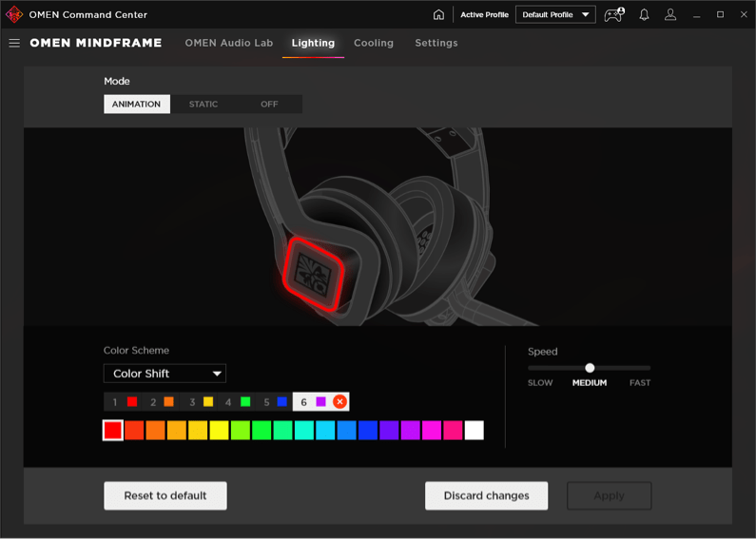This screenshot has width=756, height=539.
Task: Pick the magenta palette swatch
Action: click(432, 430)
